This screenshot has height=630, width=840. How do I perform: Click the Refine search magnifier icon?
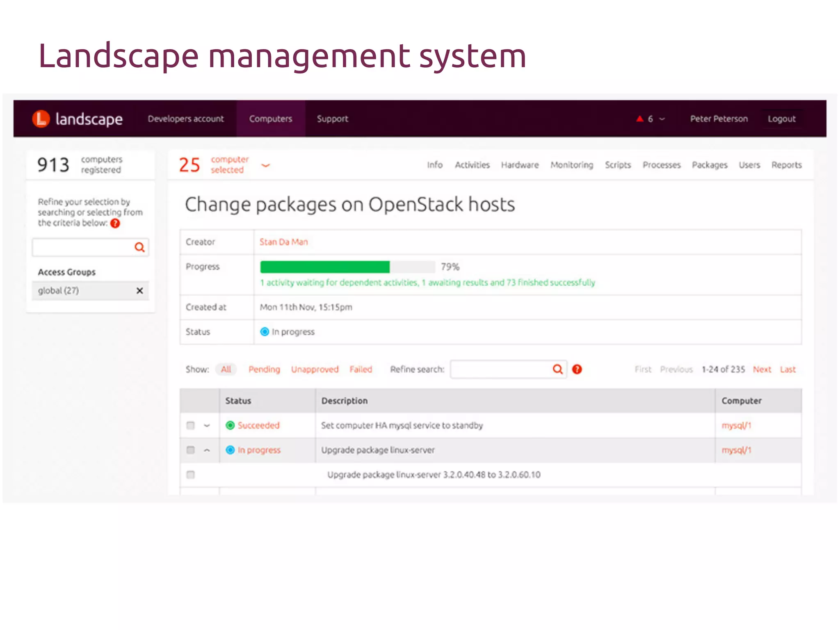pyautogui.click(x=557, y=369)
